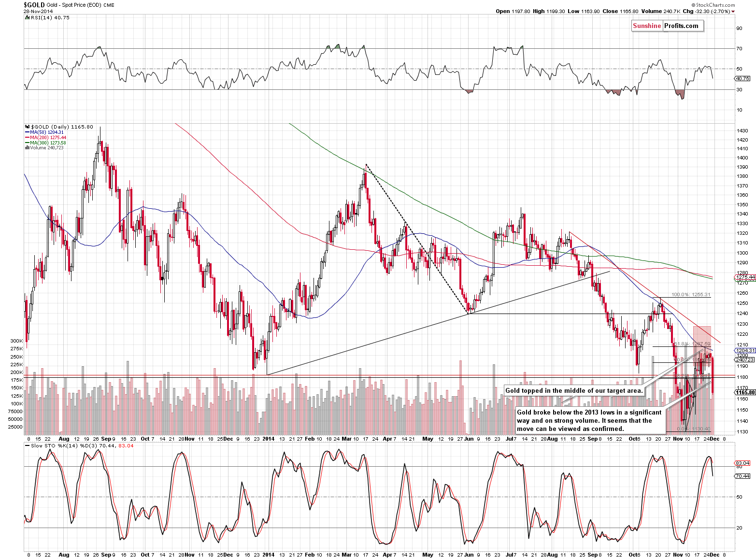Click the red MA(200) legend line marker
Viewport: 756px width, 559px height.
(x=27, y=138)
